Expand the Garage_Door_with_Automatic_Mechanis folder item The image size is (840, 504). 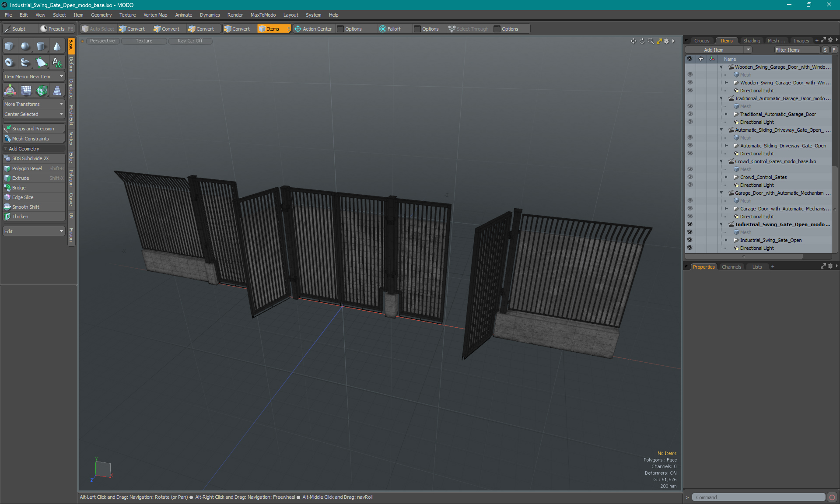[x=727, y=209]
